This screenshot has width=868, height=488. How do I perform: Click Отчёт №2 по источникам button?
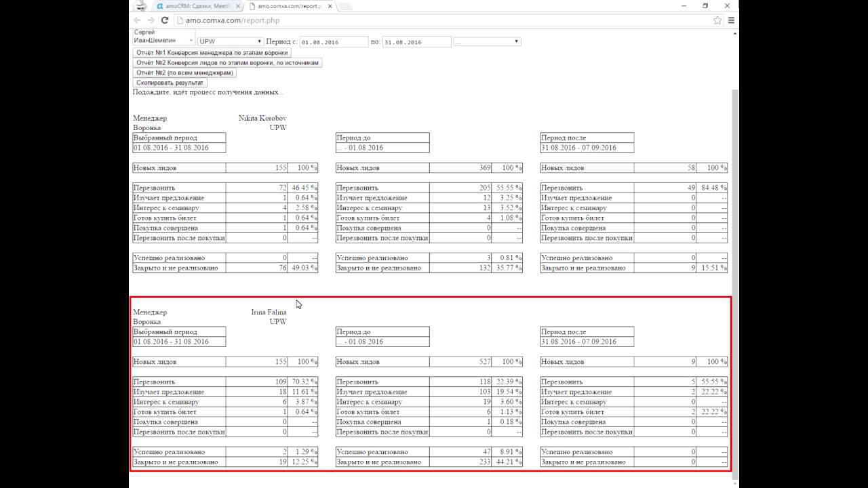click(x=227, y=62)
